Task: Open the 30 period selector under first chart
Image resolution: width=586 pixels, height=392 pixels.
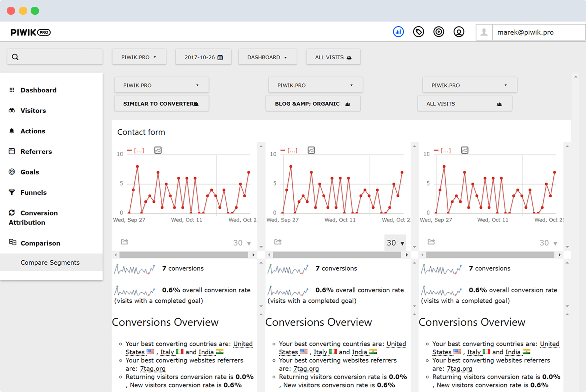Action: [x=242, y=243]
